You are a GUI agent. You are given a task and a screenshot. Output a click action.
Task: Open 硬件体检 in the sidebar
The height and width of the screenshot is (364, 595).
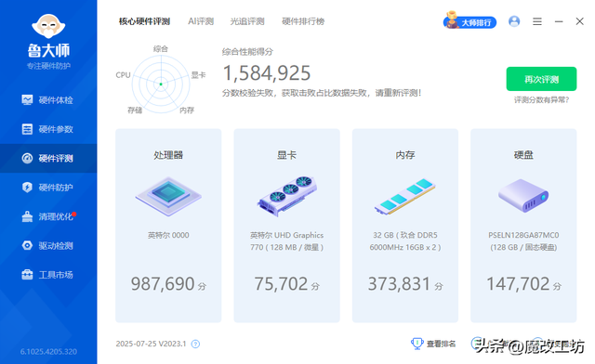point(47,100)
